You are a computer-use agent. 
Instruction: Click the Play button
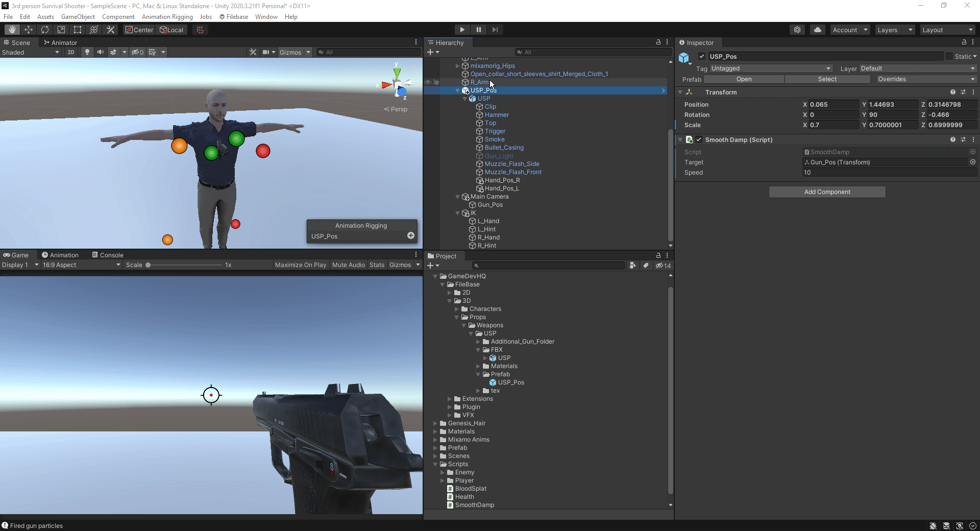click(x=462, y=30)
